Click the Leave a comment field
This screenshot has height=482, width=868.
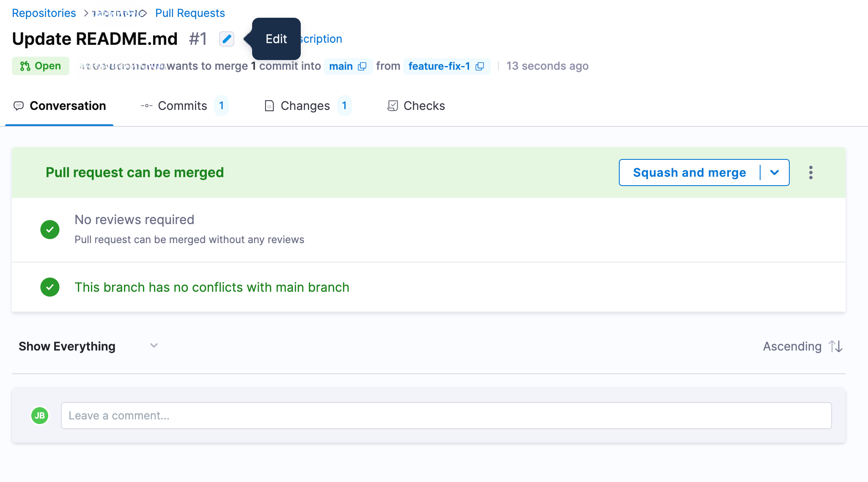[446, 416]
